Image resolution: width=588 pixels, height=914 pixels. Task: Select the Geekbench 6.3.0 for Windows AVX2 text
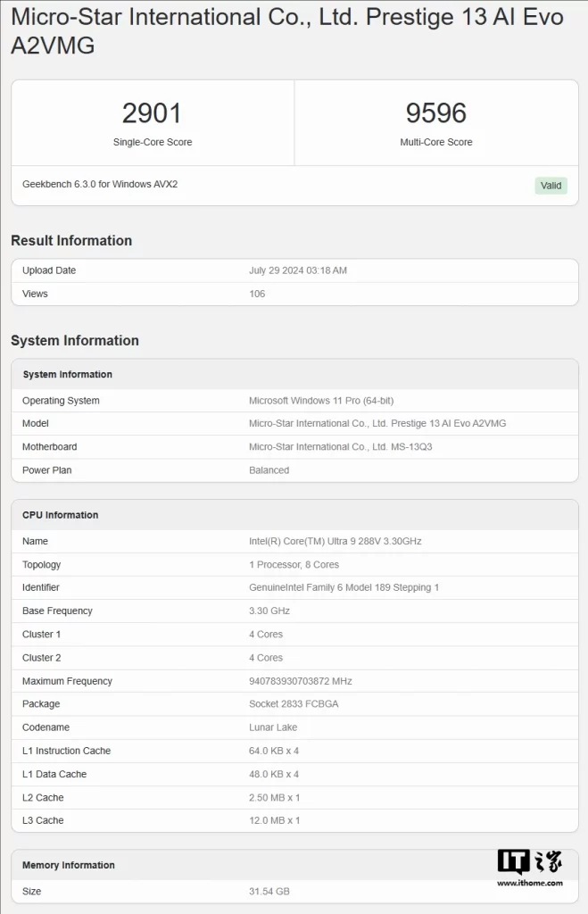click(x=100, y=184)
